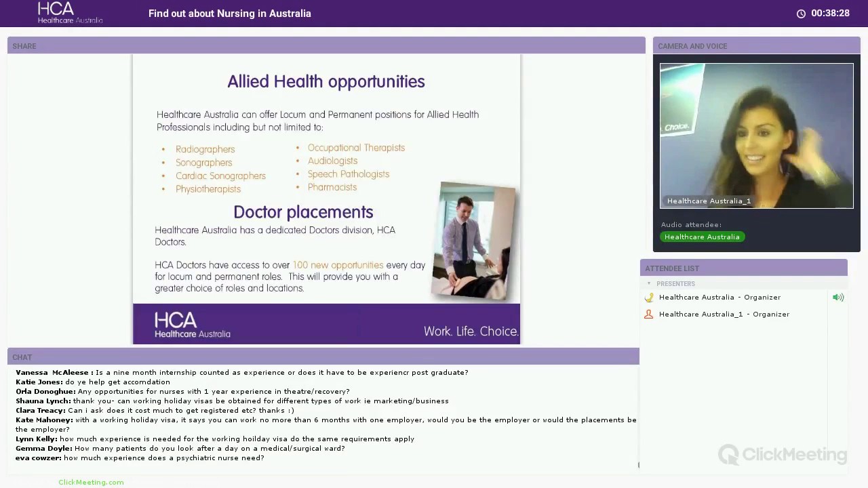Click Clara Treacy's chat message

pos(155,411)
